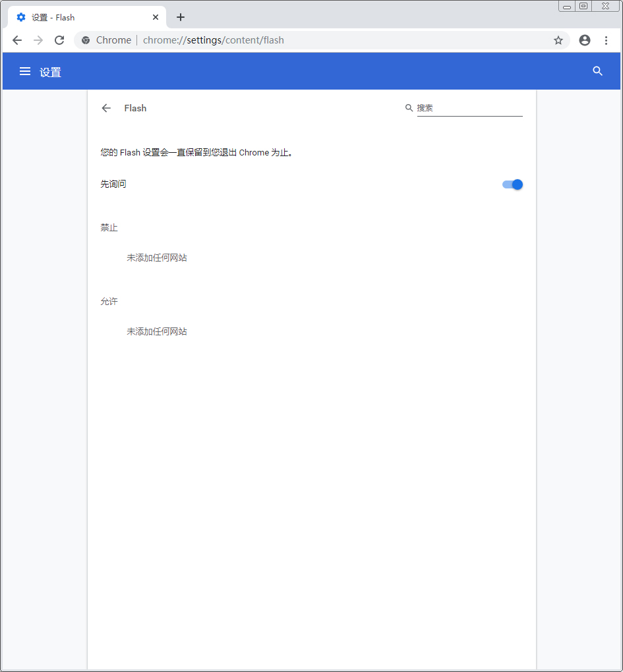This screenshot has width=623, height=672.
Task: Click the profile avatar icon
Action: tap(584, 40)
